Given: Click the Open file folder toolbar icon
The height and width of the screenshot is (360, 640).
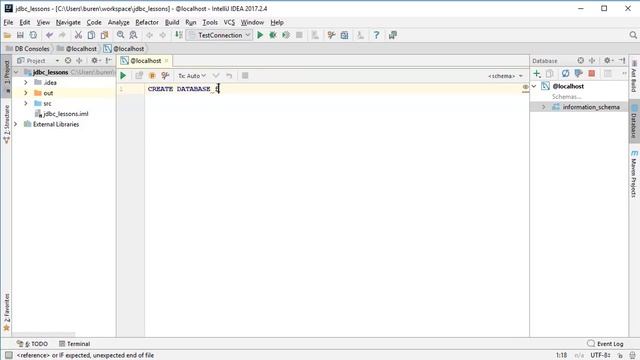Looking at the screenshot, I should 7,35.
